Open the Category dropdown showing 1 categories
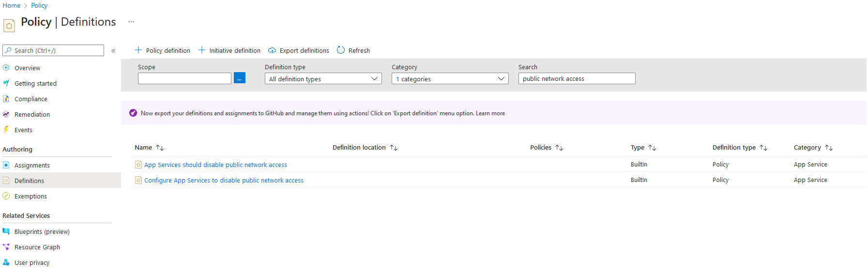This screenshot has height=275, width=868. [450, 78]
